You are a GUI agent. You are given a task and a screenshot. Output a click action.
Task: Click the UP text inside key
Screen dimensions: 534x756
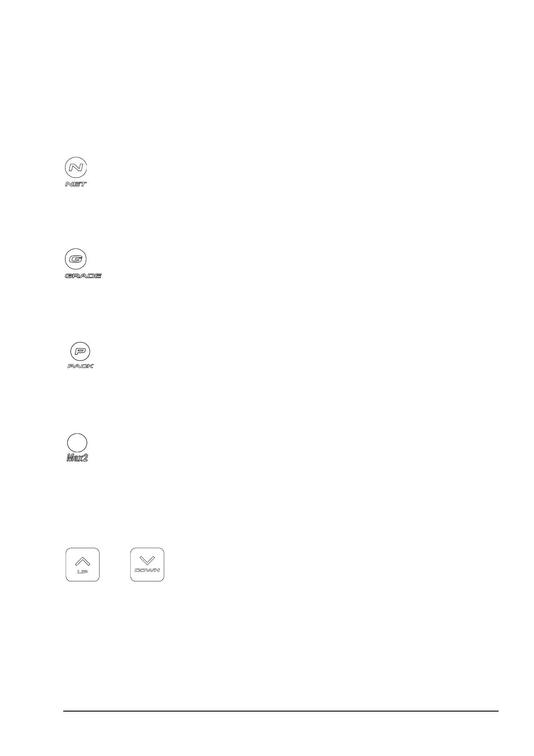tap(83, 571)
